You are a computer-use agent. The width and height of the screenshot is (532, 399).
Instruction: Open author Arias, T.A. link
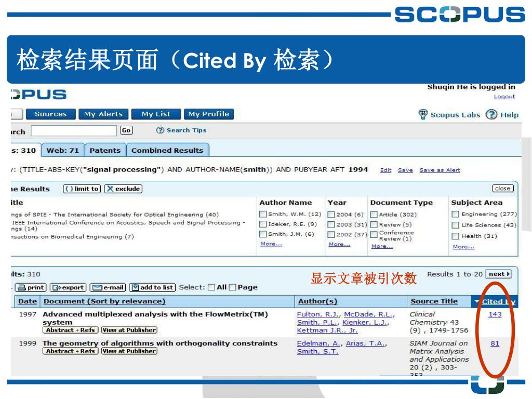(365, 343)
